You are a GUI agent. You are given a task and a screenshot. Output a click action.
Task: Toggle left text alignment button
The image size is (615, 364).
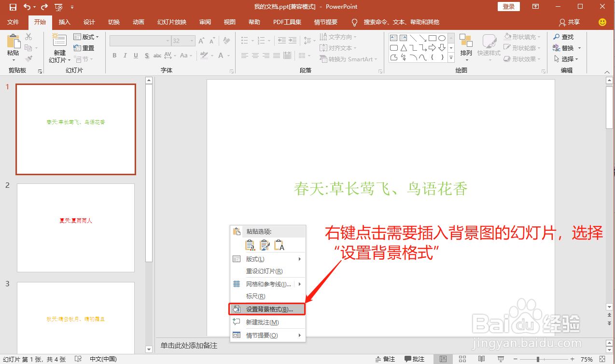click(x=245, y=56)
